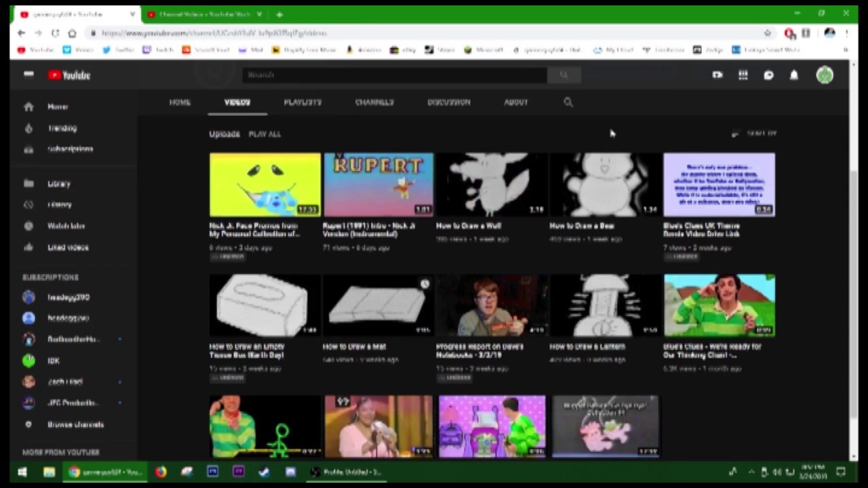Open the Amazon bookmark

click(363, 50)
